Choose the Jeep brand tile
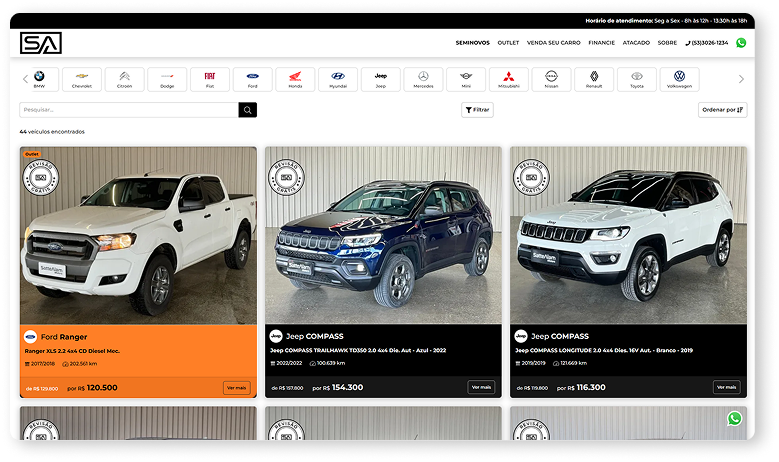 381,79
